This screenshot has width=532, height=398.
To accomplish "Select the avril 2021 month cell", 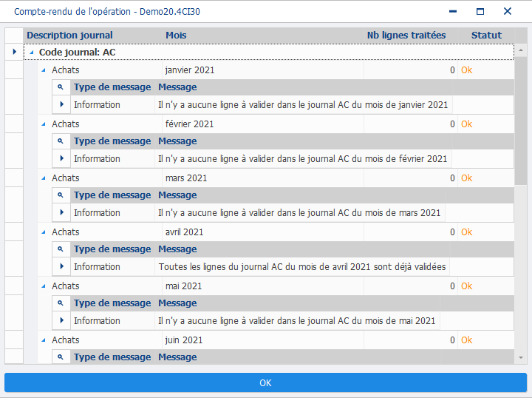I will 263,232.
